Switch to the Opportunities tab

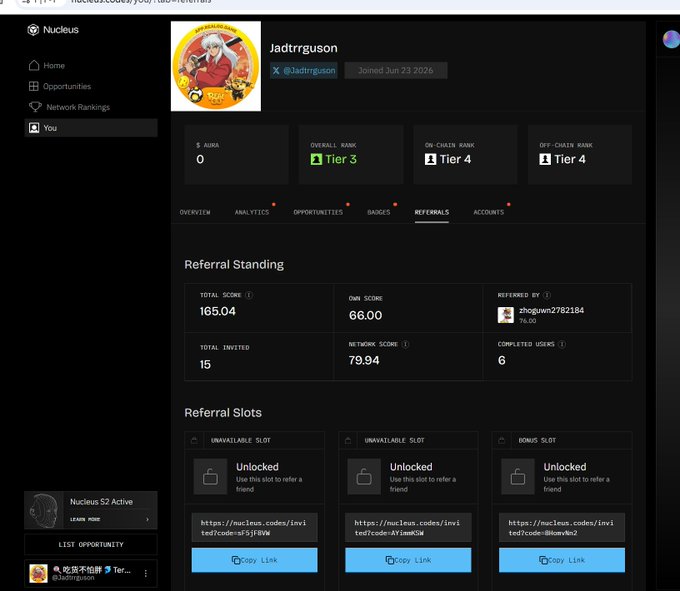(x=318, y=212)
